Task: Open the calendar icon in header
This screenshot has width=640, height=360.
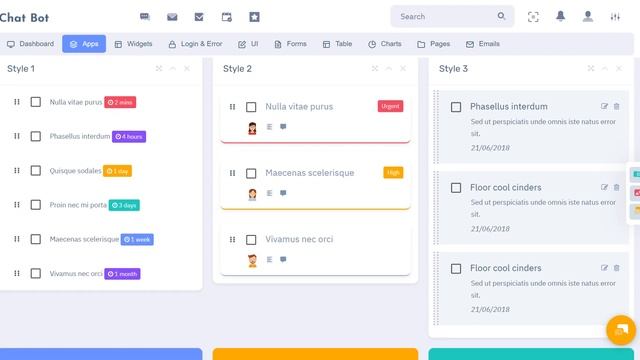Action: (227, 17)
